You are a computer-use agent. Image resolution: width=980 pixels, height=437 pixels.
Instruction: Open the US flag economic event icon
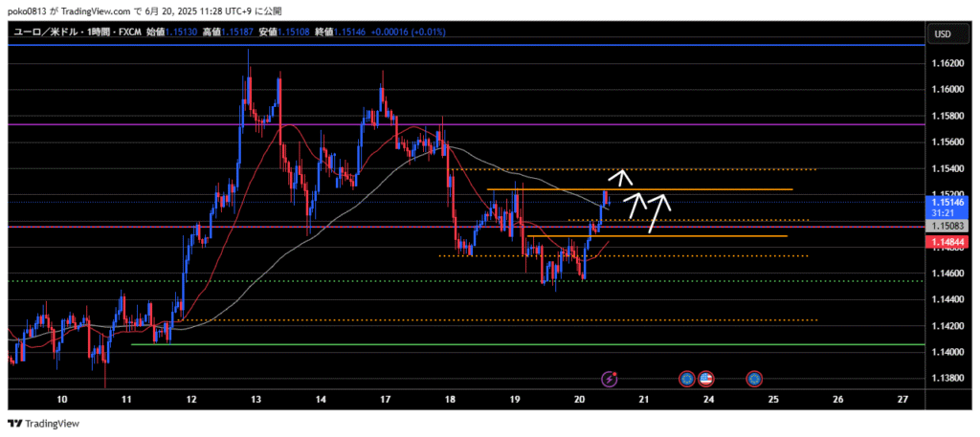coord(706,380)
